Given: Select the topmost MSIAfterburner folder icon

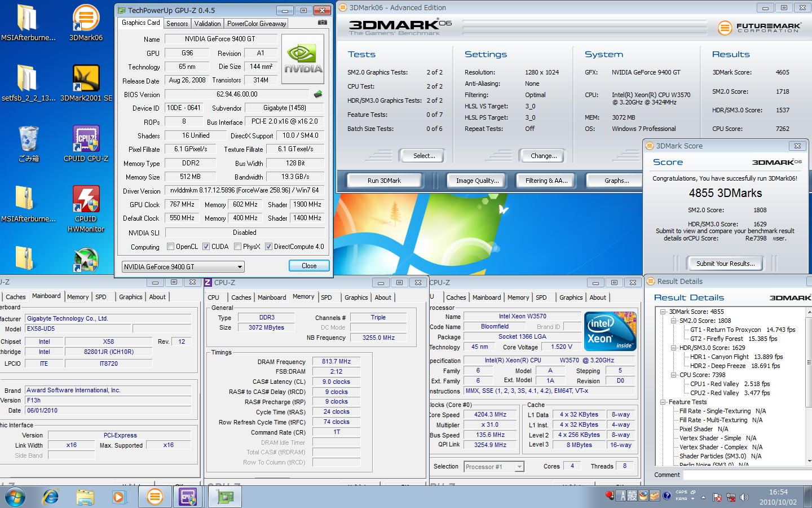Looking at the screenshot, I should 28,23.
